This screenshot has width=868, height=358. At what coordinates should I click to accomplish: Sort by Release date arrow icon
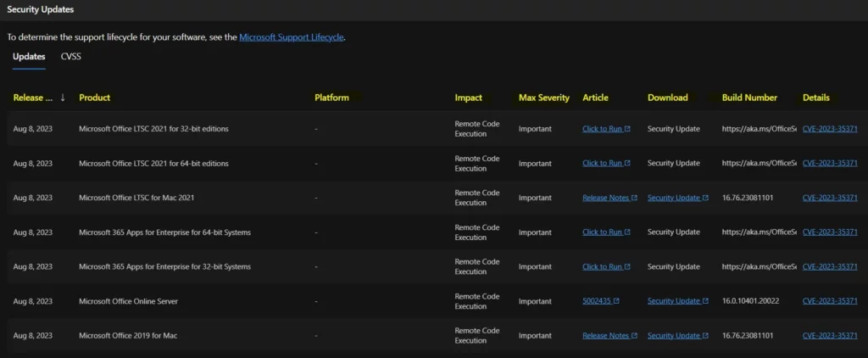[63, 98]
